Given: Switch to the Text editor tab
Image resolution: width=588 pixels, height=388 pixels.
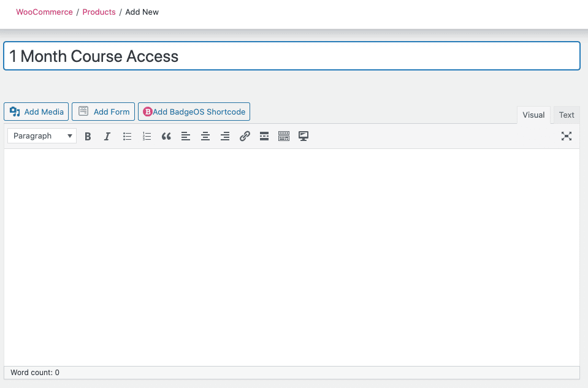Looking at the screenshot, I should click(567, 115).
